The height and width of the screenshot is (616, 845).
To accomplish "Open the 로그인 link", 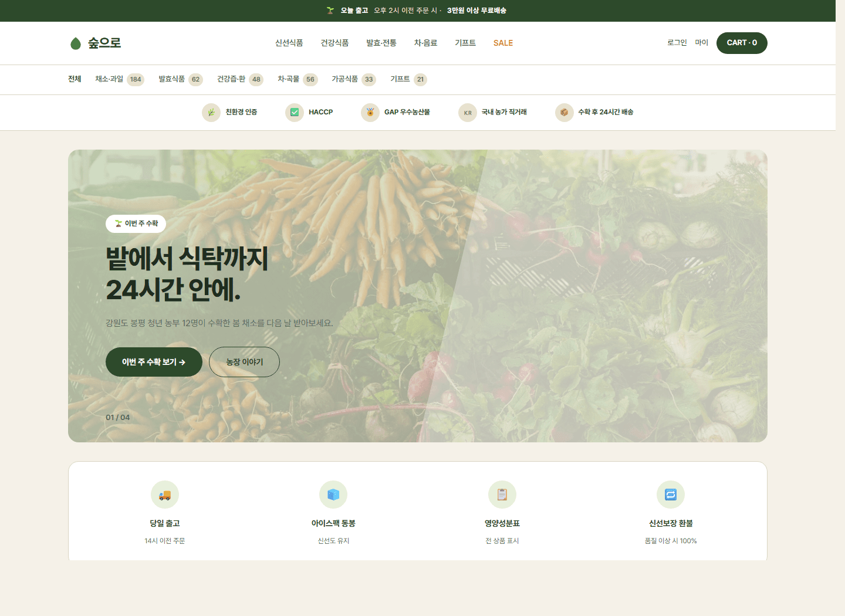I will (x=676, y=42).
